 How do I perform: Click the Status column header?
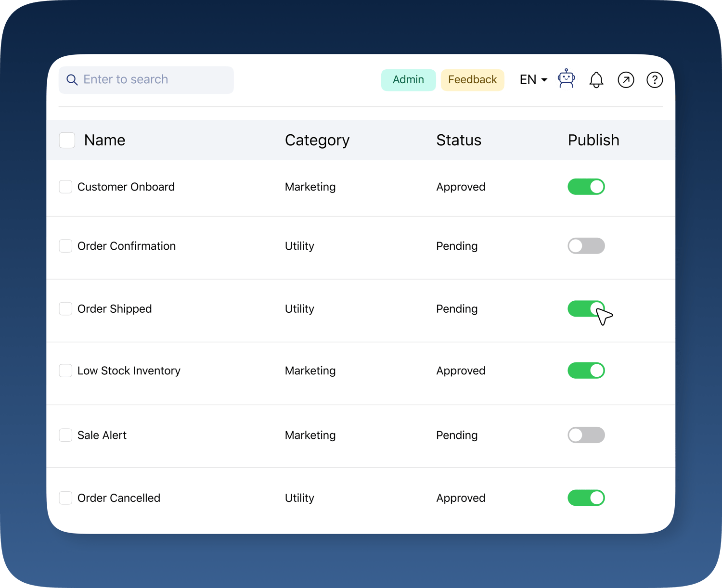point(458,141)
